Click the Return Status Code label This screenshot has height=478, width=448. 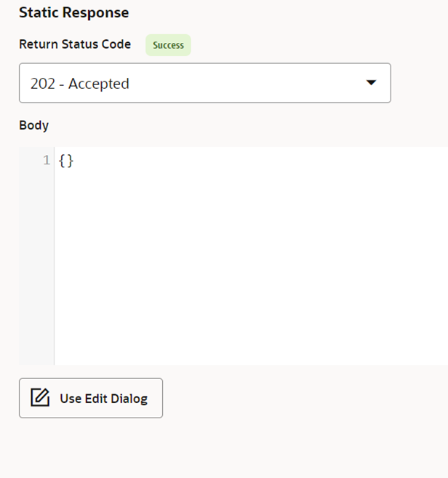pos(75,44)
